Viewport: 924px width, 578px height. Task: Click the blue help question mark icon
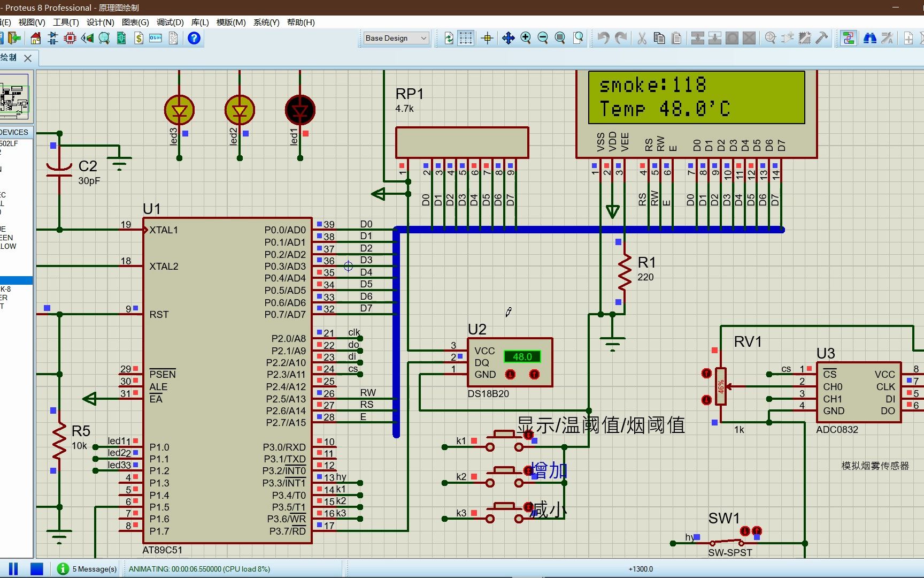click(x=194, y=38)
